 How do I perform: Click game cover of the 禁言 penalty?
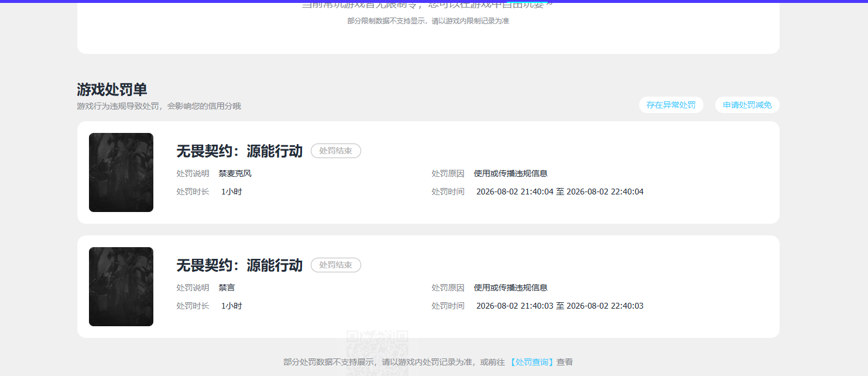[121, 286]
